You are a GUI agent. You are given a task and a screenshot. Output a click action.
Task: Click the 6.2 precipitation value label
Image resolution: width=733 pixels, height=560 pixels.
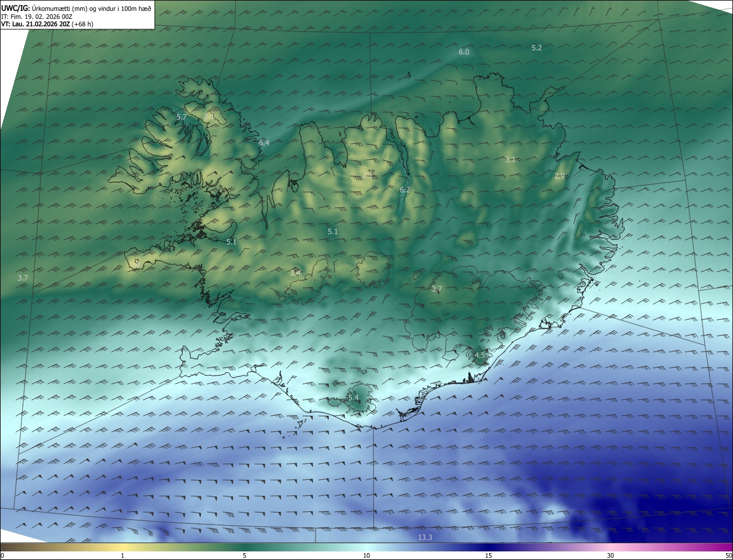[x=405, y=190]
